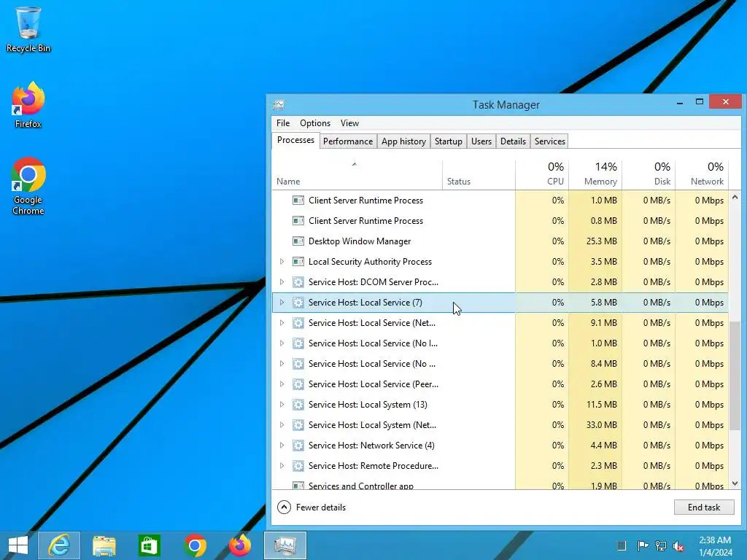
Task: Open the View menu
Action: click(x=349, y=123)
